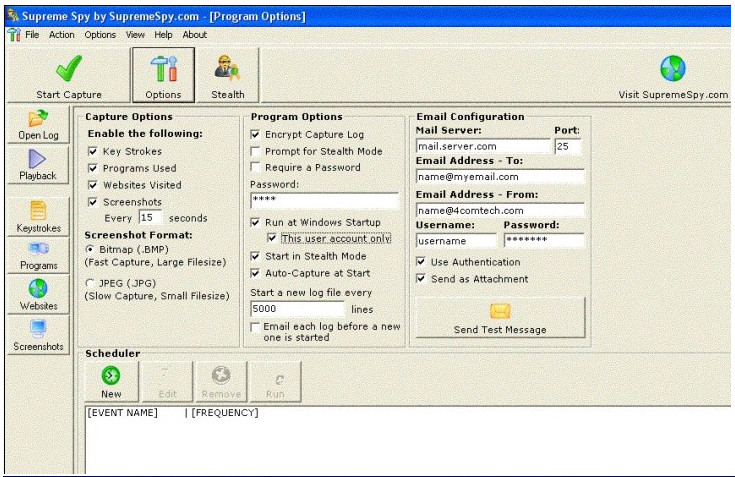Screen dimensions: 735x477
Task: Click the application icon in title bar
Action: 13,16
